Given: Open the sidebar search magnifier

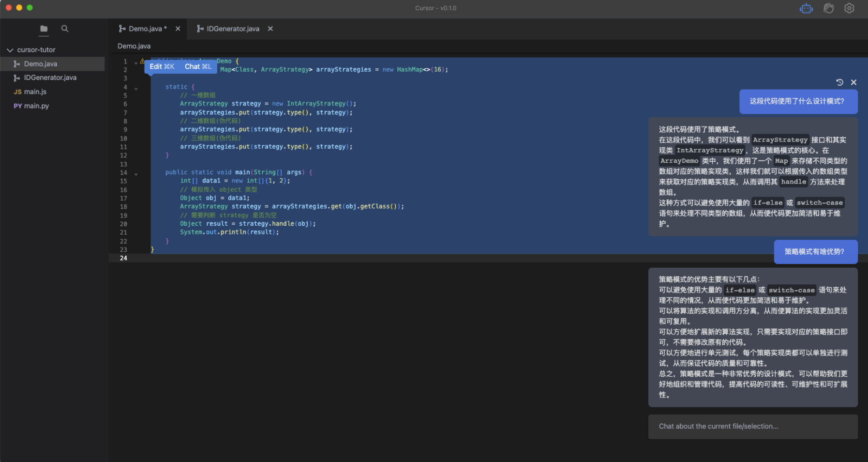Looking at the screenshot, I should tap(65, 29).
